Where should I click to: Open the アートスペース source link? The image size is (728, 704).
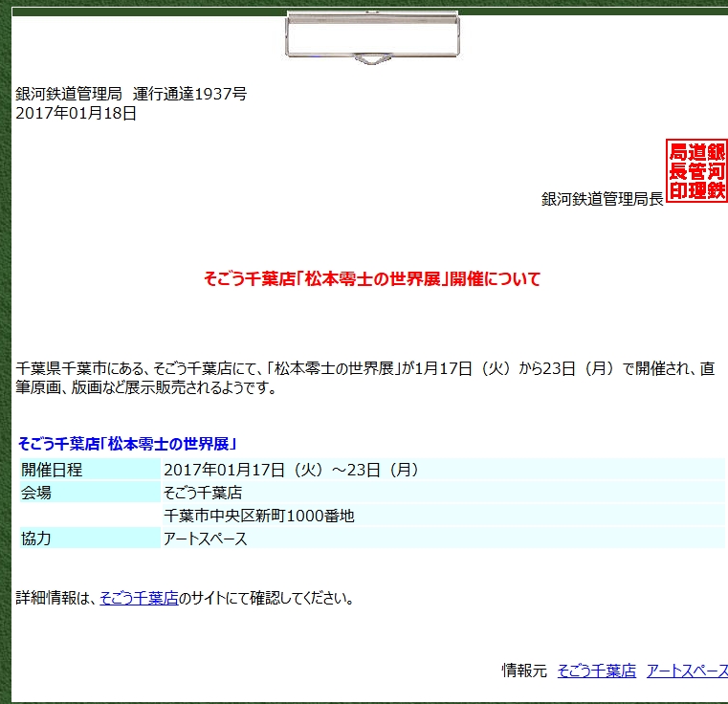click(x=687, y=671)
